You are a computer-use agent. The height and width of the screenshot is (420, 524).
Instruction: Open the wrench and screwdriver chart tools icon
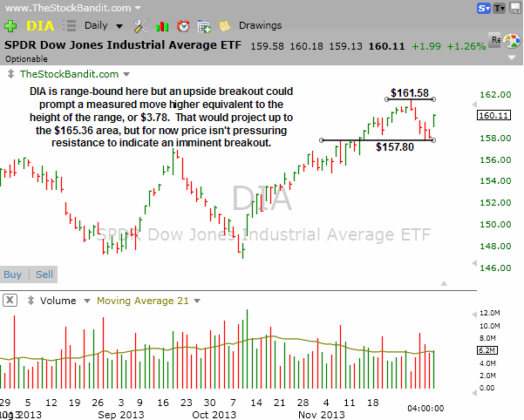[140, 26]
